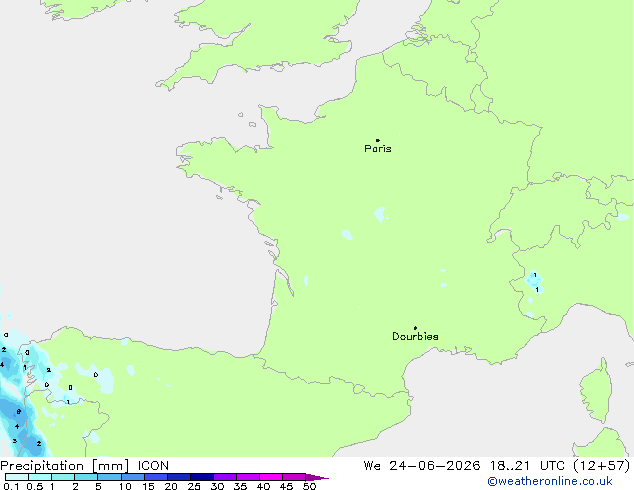Select the 'Precipitation [mm]' title text

[x=65, y=466]
